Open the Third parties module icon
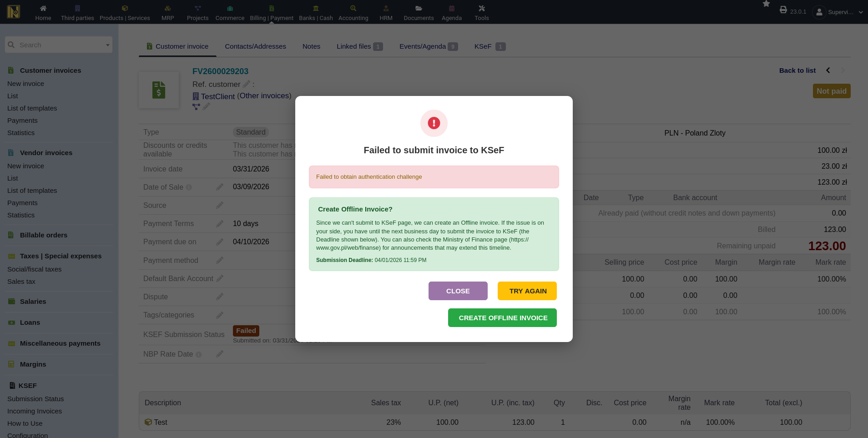 point(77,8)
